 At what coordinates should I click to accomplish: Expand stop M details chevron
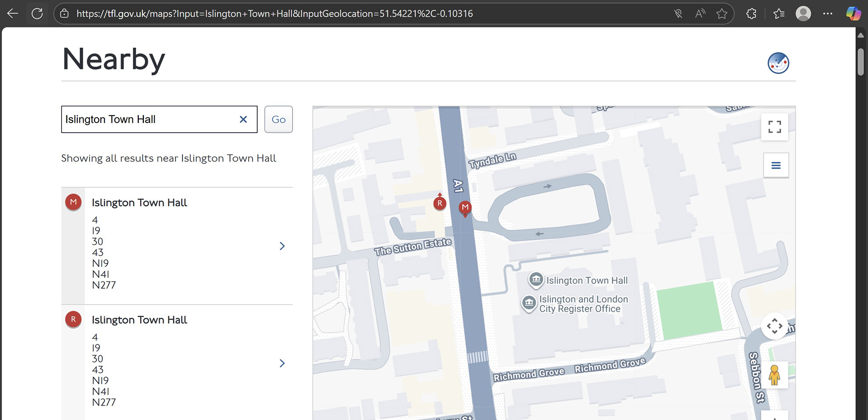click(282, 246)
